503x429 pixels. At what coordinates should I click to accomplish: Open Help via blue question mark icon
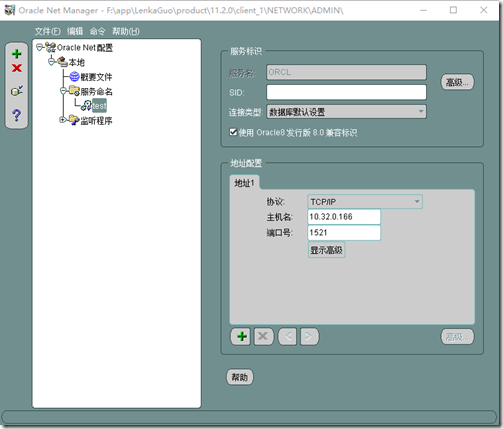pyautogui.click(x=16, y=115)
